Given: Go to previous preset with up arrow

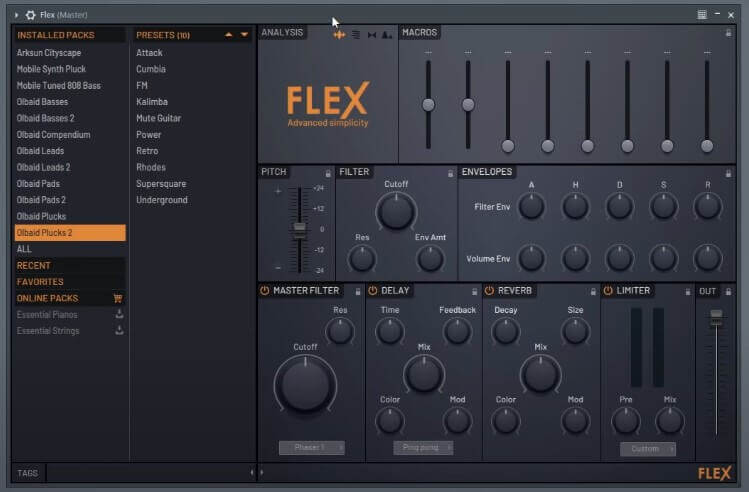Looking at the screenshot, I should point(228,34).
